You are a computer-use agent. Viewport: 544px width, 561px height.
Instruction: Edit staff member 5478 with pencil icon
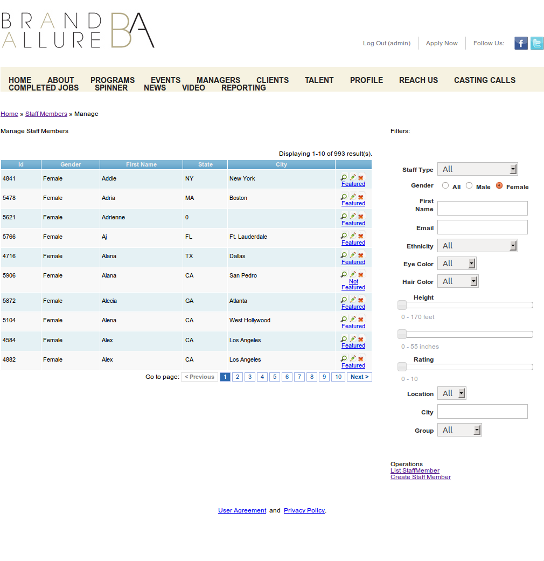353,196
